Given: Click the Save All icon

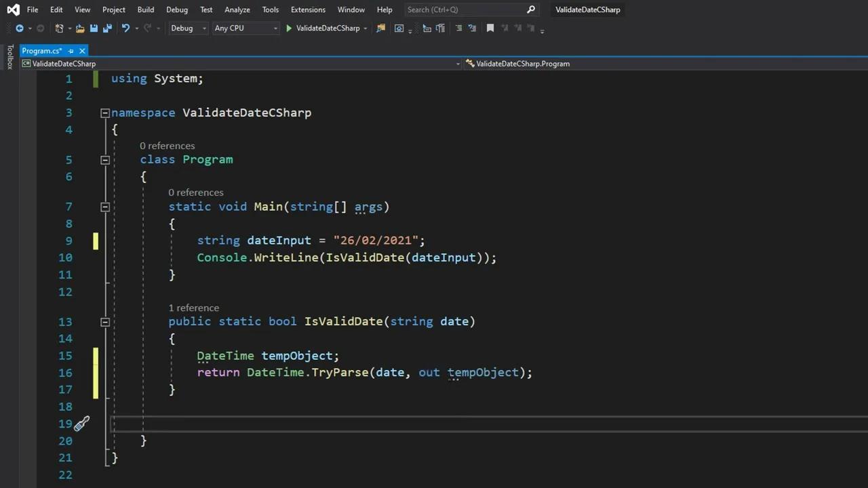Looking at the screenshot, I should coord(108,28).
